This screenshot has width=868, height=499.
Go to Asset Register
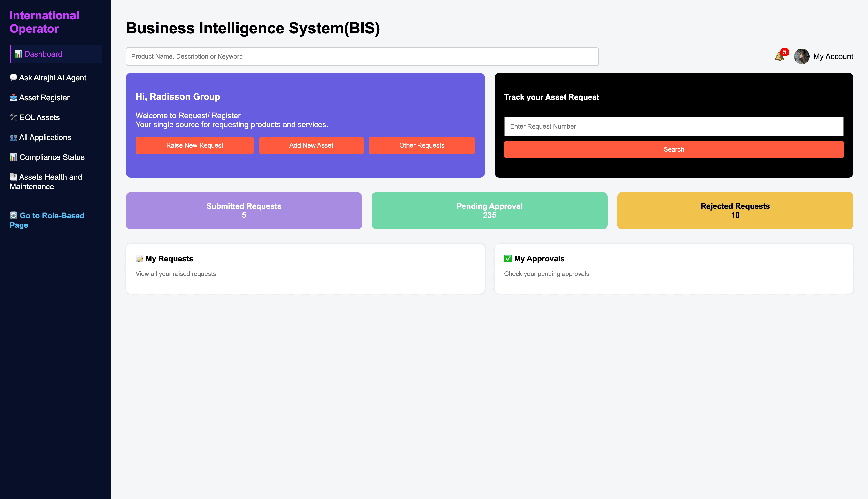click(x=39, y=98)
